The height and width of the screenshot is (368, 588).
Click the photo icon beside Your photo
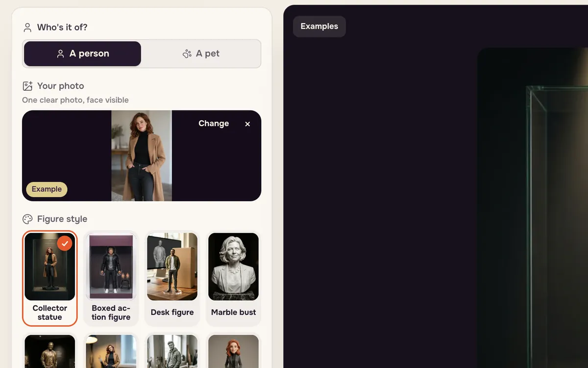pyautogui.click(x=27, y=86)
